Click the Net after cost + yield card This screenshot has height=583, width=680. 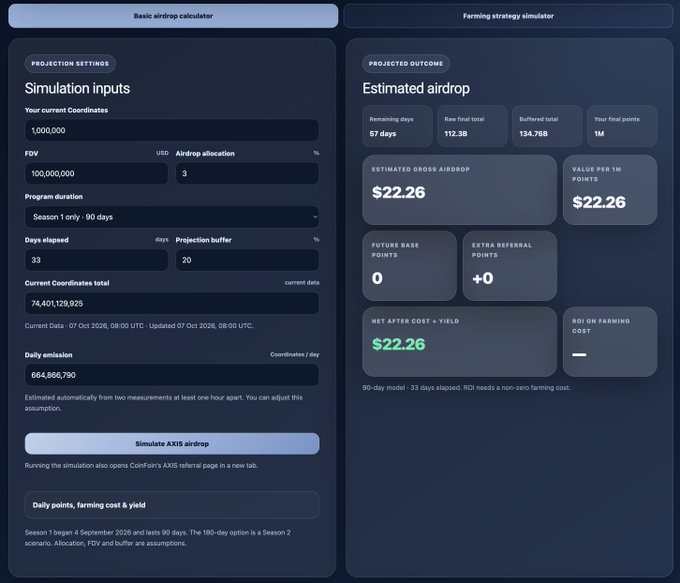[x=459, y=342]
